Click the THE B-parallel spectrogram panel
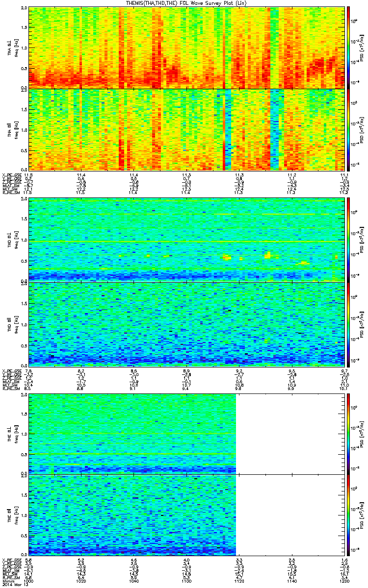 pos(187,515)
